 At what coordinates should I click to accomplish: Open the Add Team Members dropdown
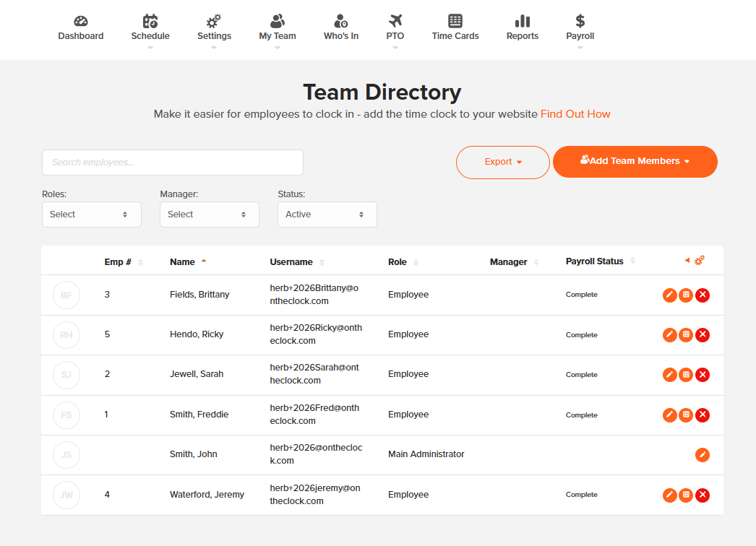pyautogui.click(x=635, y=162)
